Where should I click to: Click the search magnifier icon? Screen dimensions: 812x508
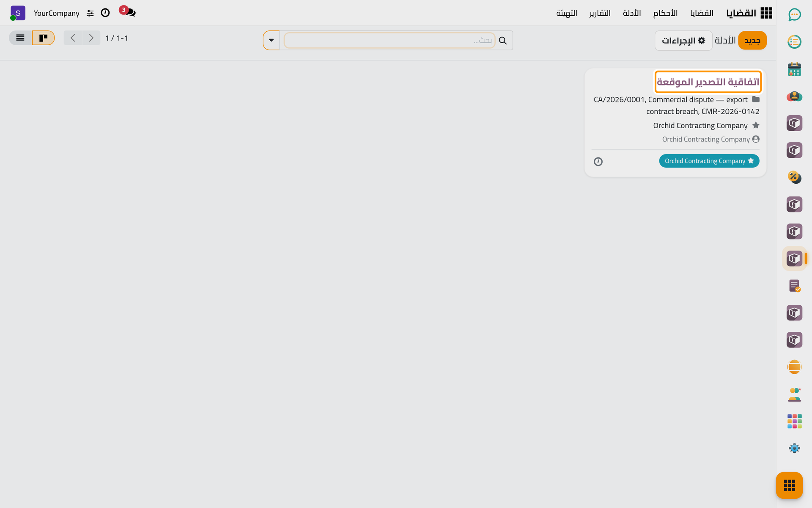pyautogui.click(x=502, y=40)
